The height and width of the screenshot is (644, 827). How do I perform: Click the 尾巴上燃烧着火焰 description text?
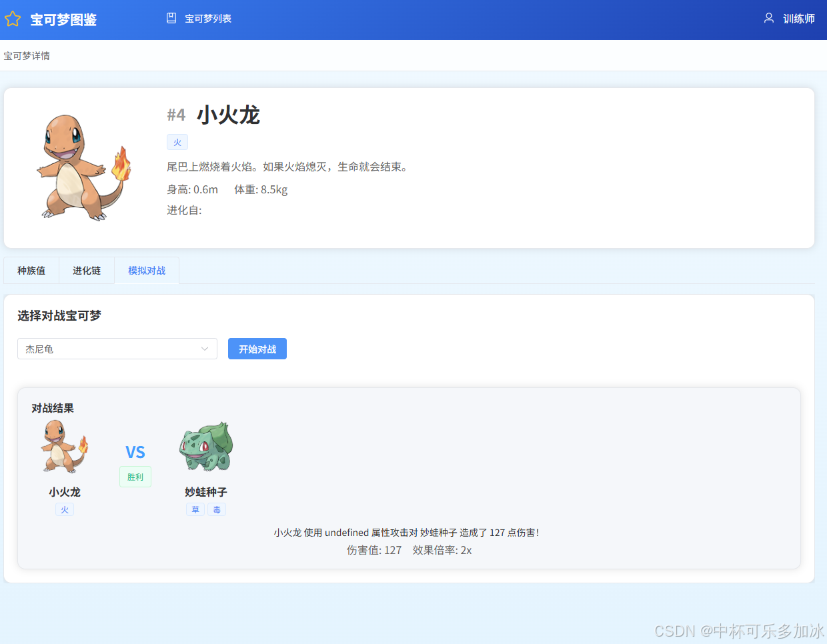288,167
